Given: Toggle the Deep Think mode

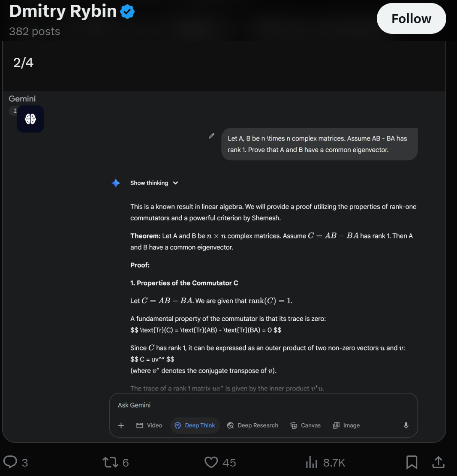Looking at the screenshot, I should 195,425.
